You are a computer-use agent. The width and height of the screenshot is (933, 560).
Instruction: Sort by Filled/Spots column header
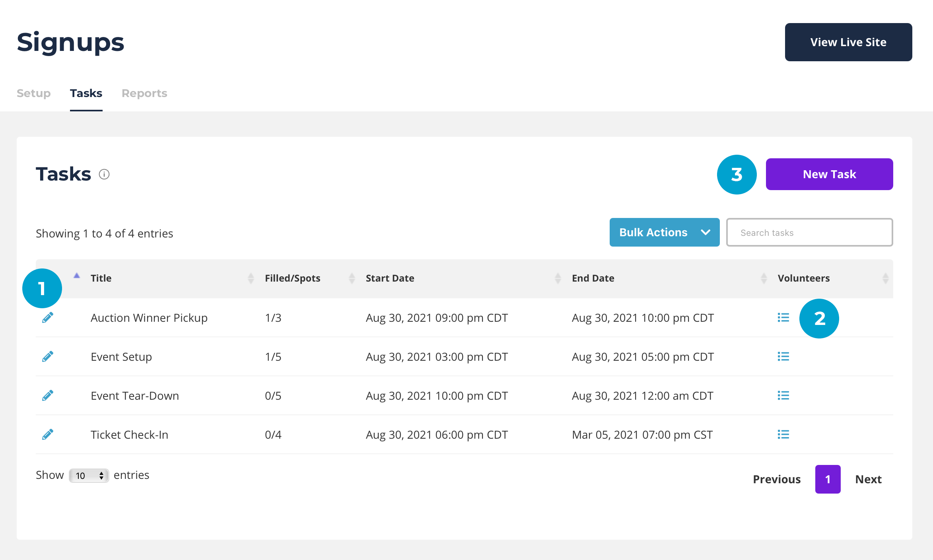click(x=293, y=278)
